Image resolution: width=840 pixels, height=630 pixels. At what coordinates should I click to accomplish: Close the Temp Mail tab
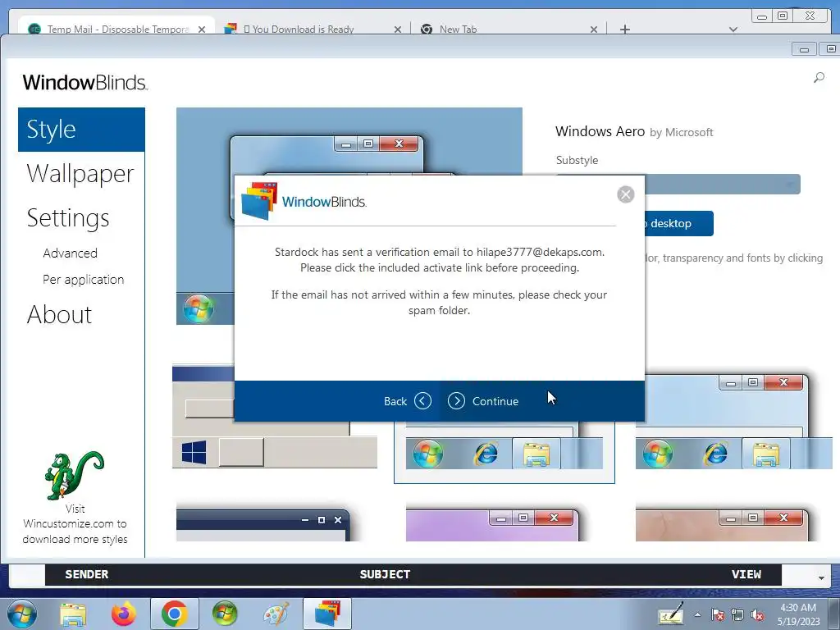point(202,30)
